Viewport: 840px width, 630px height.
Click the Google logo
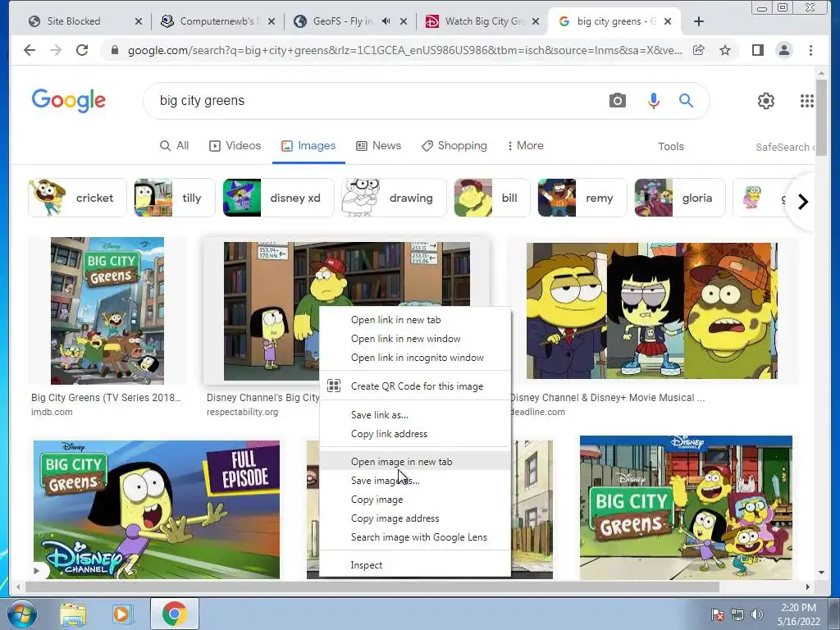click(x=69, y=101)
